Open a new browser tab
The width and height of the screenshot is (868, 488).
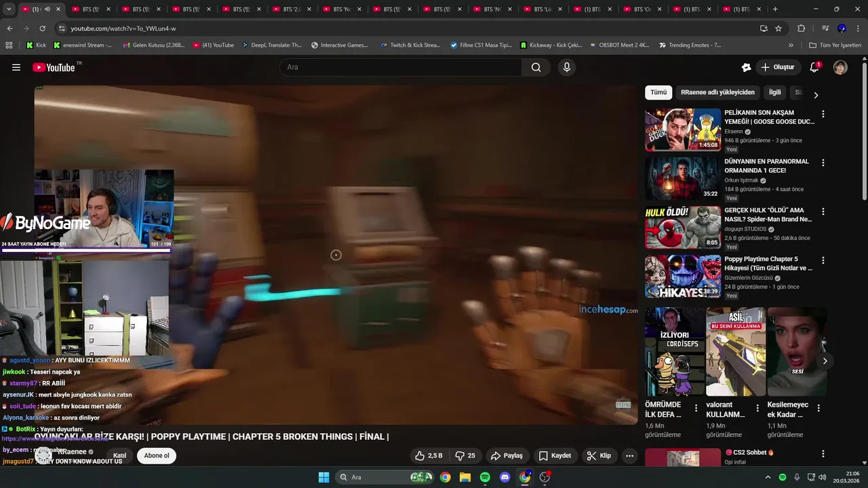[x=775, y=9]
